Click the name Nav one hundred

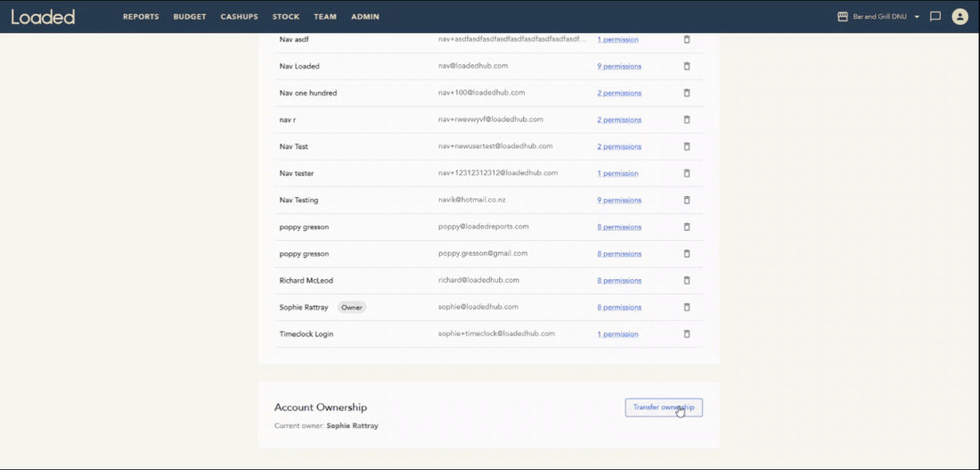308,94
